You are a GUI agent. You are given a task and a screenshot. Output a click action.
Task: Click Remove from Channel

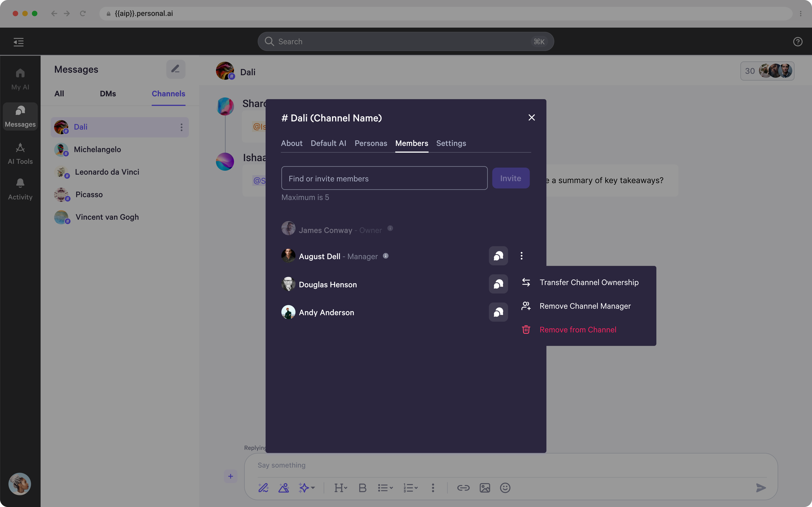577,330
